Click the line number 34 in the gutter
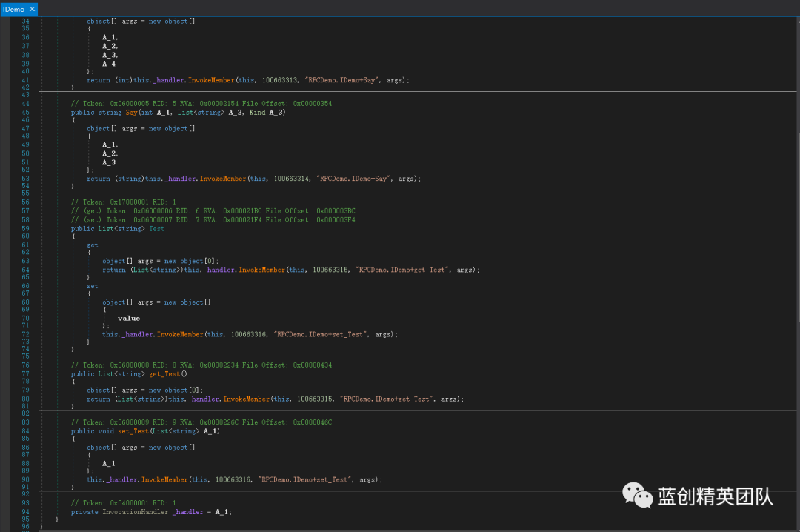The image size is (800, 532). tap(25, 21)
